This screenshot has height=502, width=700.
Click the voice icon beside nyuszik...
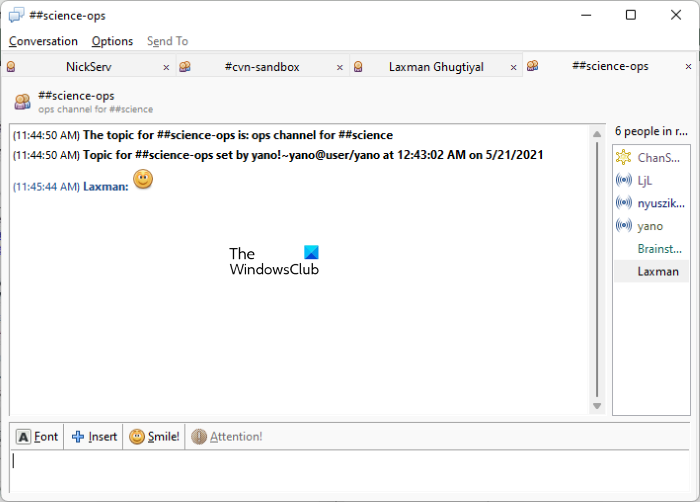click(x=623, y=203)
